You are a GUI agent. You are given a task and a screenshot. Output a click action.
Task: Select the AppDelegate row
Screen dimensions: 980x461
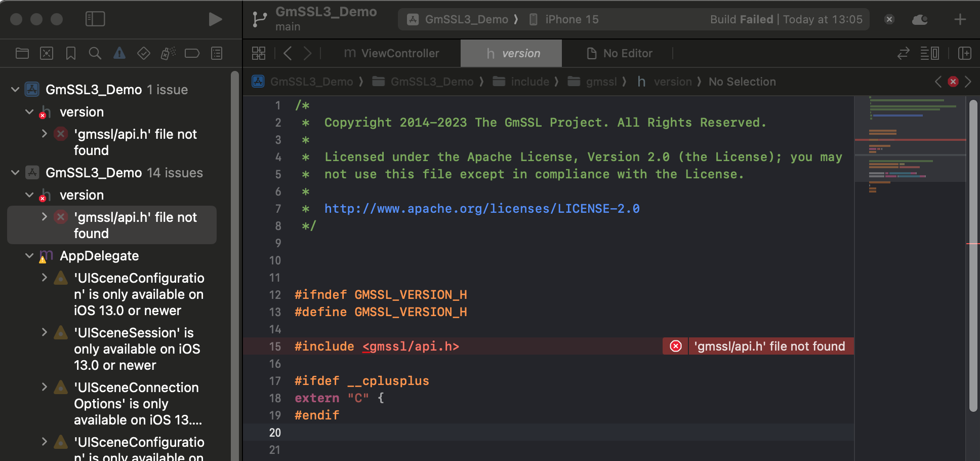click(112, 256)
